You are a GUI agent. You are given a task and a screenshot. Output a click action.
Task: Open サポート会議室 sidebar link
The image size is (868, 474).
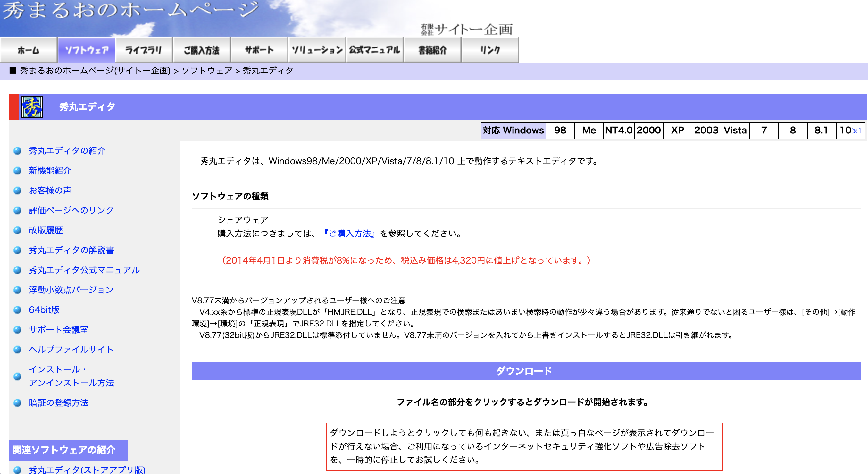tap(59, 330)
